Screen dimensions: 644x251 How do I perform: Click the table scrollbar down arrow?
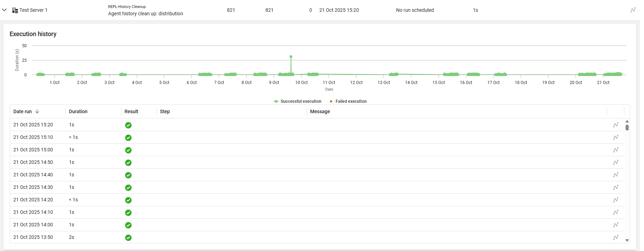pyautogui.click(x=627, y=240)
